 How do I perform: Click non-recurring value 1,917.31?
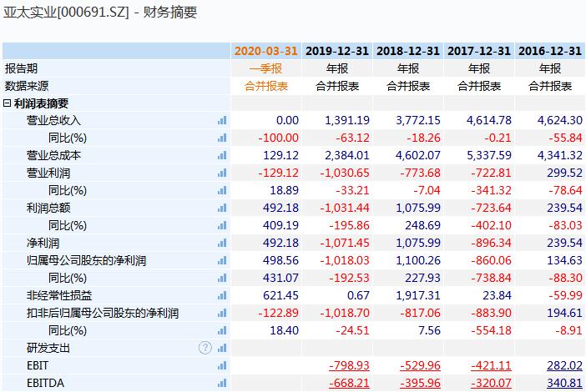tap(418, 296)
